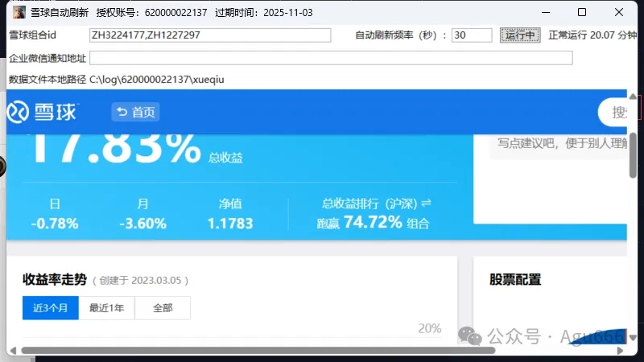This screenshot has width=644, height=362.
Task: Click the 创建于 2023.03.05 text
Action: [x=140, y=280]
